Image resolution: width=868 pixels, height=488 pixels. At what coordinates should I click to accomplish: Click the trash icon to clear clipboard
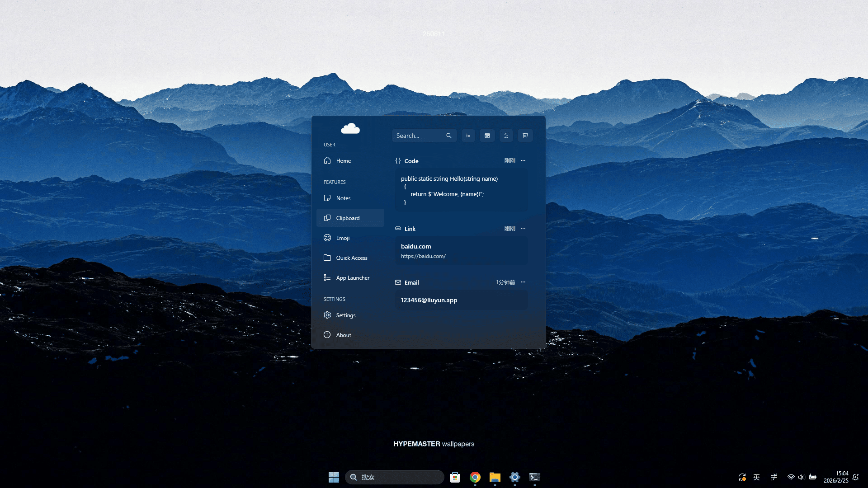tap(525, 136)
